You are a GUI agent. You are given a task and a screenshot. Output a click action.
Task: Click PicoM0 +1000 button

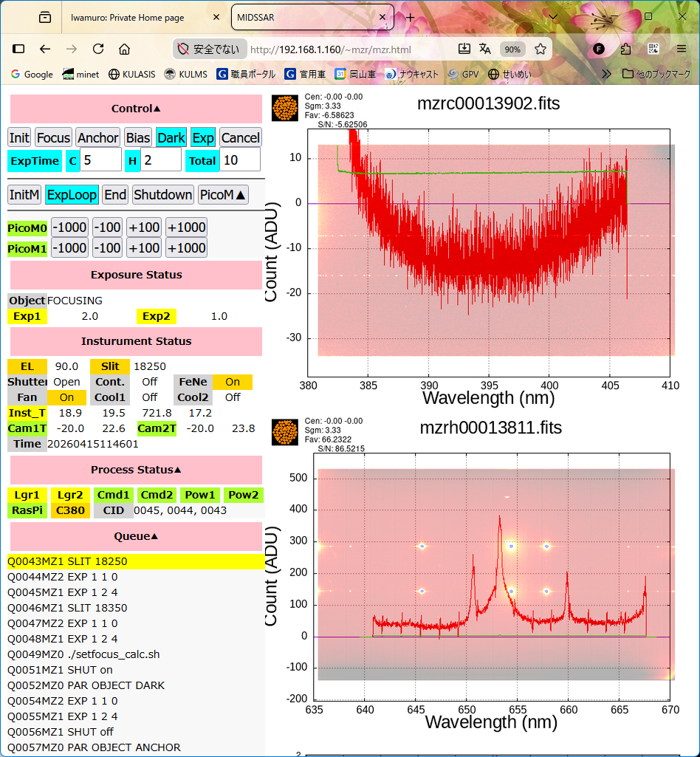[x=186, y=227]
